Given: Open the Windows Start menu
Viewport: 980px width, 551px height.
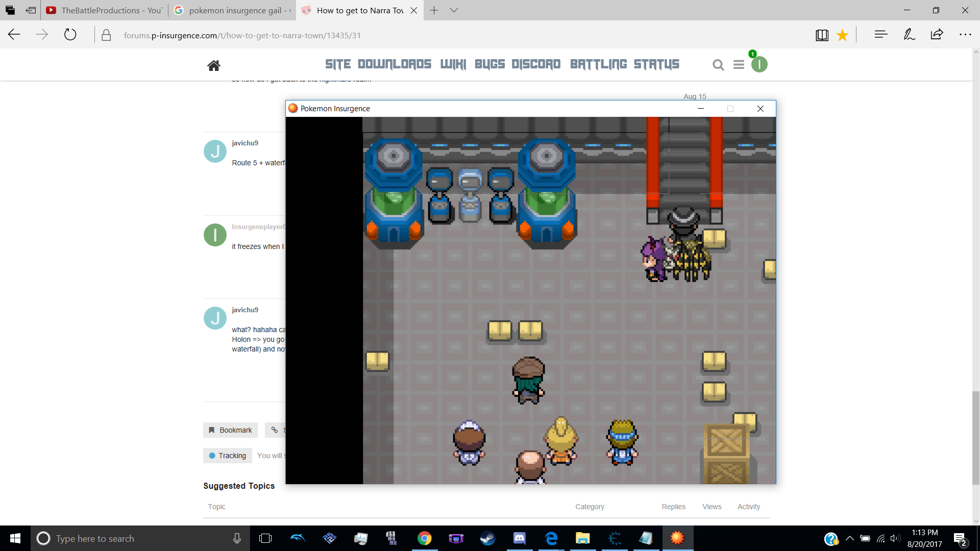Looking at the screenshot, I should point(15,538).
